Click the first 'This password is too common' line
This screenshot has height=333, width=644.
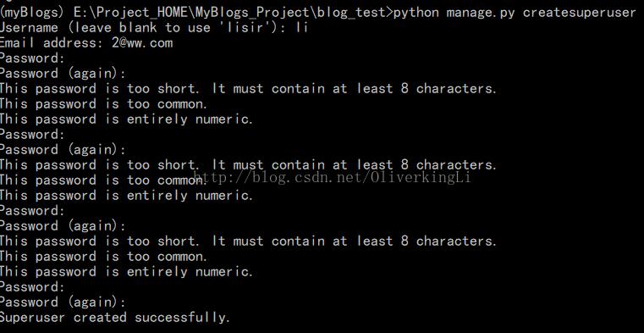[104, 104]
